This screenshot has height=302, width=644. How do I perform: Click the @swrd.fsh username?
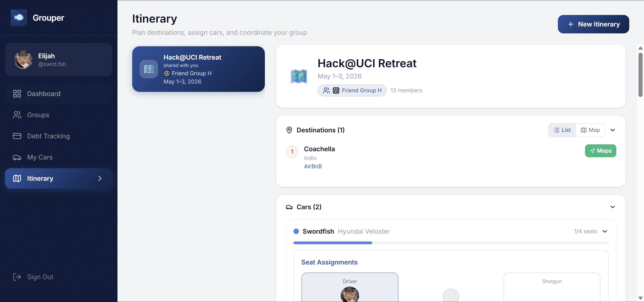[52, 64]
